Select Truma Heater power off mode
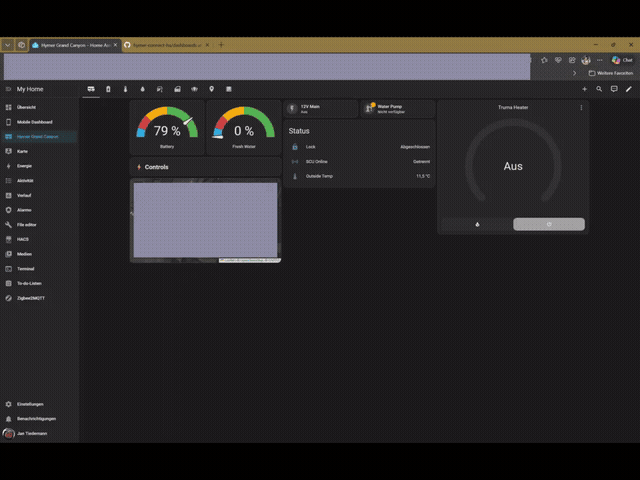This screenshot has height=480, width=640. [x=549, y=224]
